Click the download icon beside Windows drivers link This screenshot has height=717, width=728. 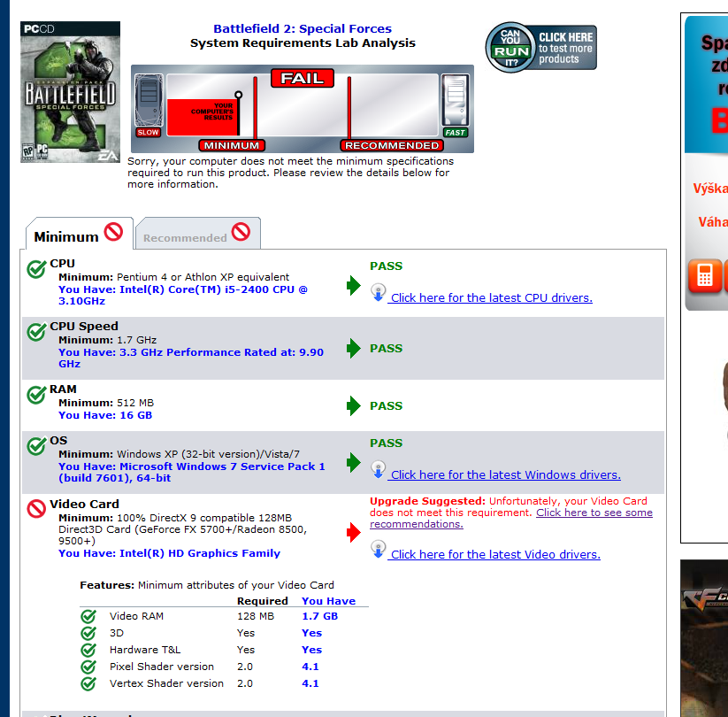pyautogui.click(x=379, y=470)
